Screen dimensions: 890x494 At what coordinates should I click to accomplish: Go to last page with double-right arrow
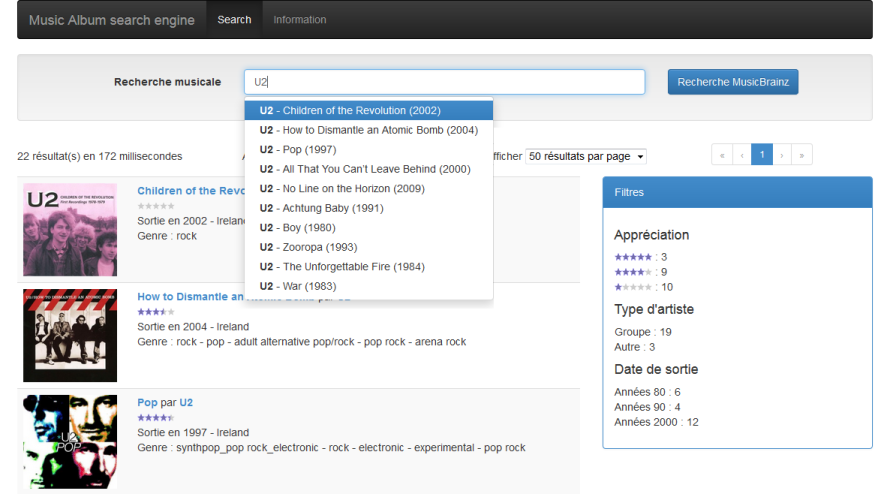[801, 154]
